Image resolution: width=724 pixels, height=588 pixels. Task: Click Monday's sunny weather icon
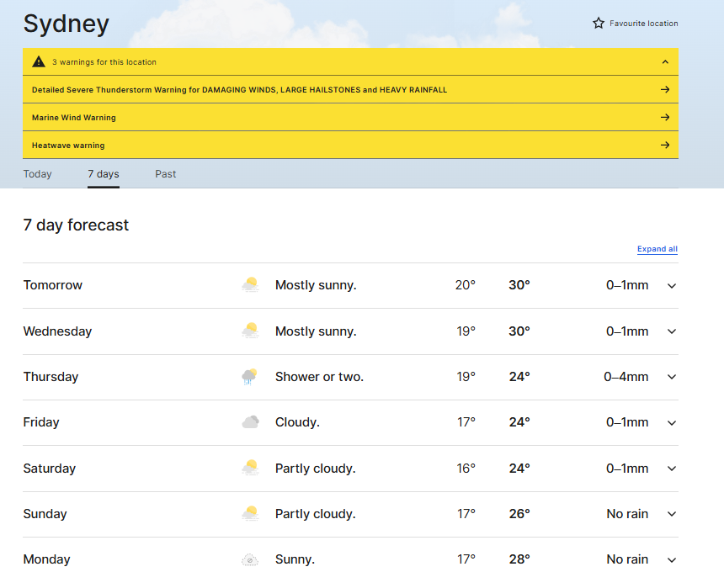click(x=250, y=559)
